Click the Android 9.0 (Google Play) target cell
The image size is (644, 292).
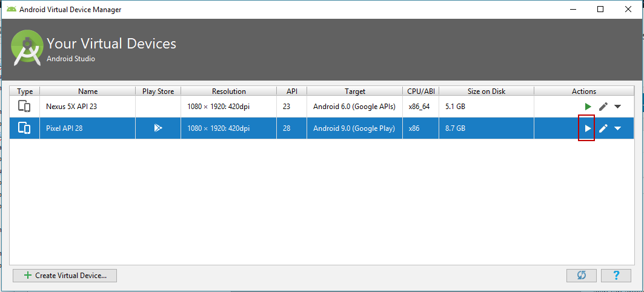355,128
